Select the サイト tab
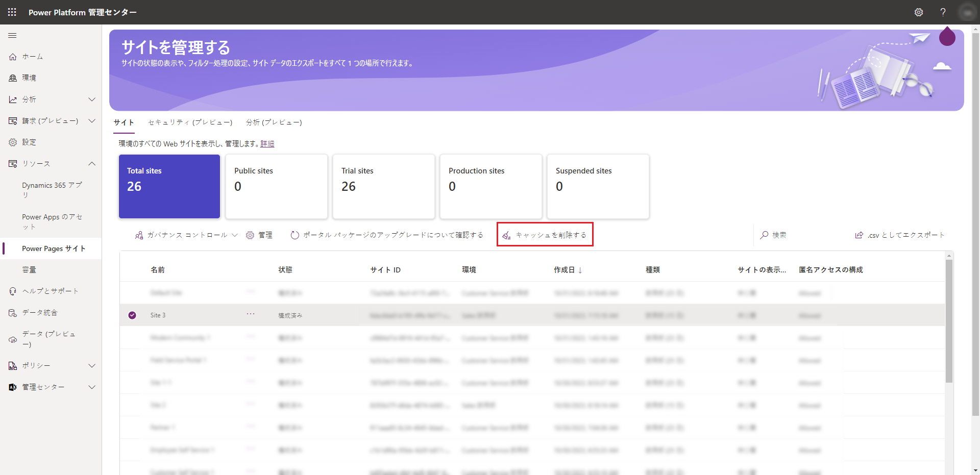Image resolution: width=980 pixels, height=475 pixels. (124, 122)
